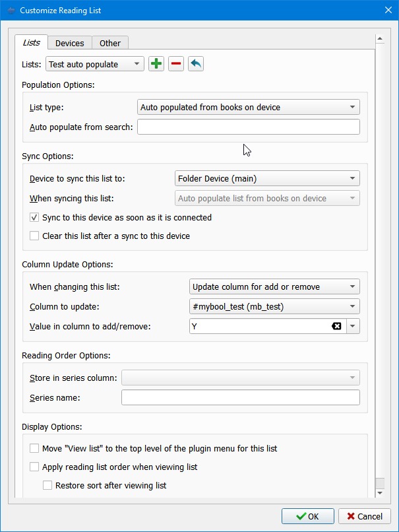399x532 pixels.
Task: Close the Customize Reading List dialog
Action: 387,11
